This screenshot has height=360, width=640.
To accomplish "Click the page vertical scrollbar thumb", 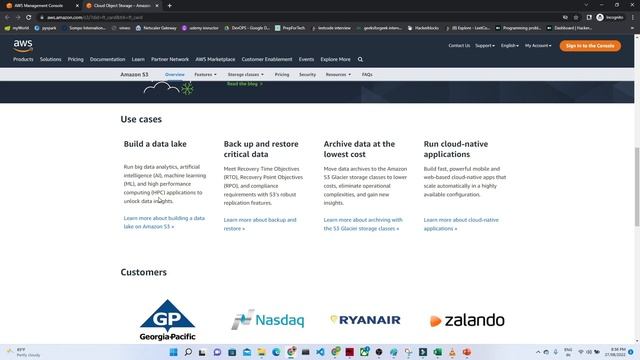I will point(637,186).
